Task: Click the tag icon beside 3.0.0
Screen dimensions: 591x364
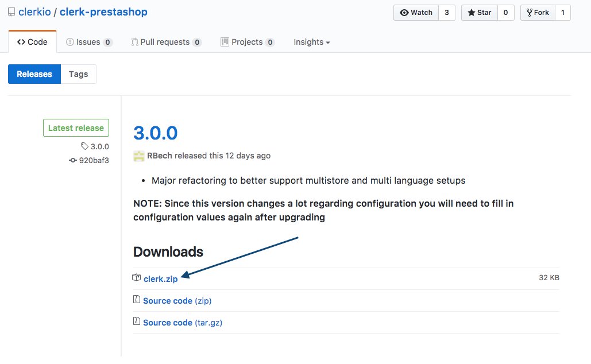Action: click(84, 146)
